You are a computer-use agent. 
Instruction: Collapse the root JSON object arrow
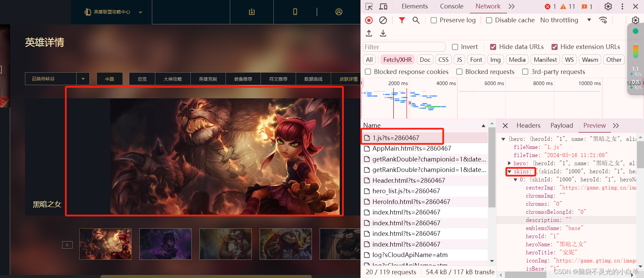click(x=503, y=139)
